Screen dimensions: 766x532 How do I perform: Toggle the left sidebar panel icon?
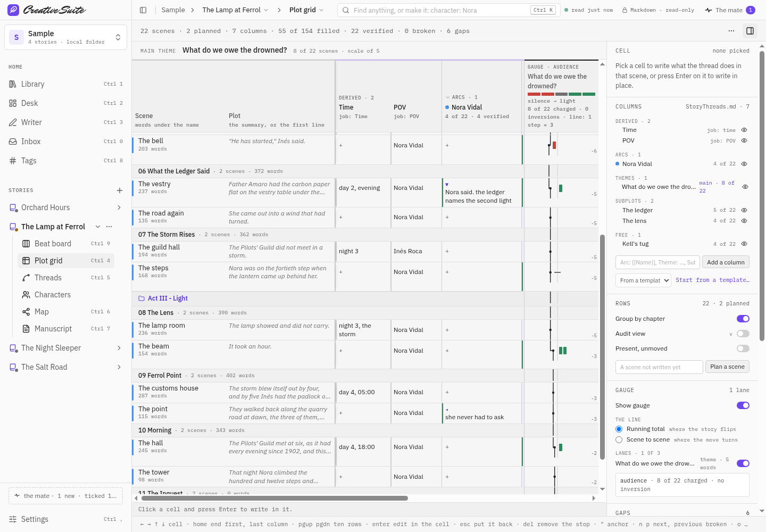(x=143, y=10)
